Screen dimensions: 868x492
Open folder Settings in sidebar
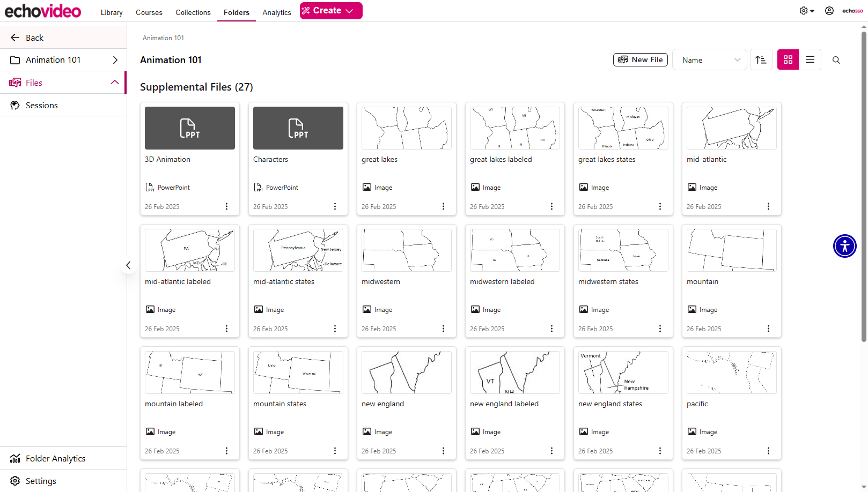(x=63, y=481)
